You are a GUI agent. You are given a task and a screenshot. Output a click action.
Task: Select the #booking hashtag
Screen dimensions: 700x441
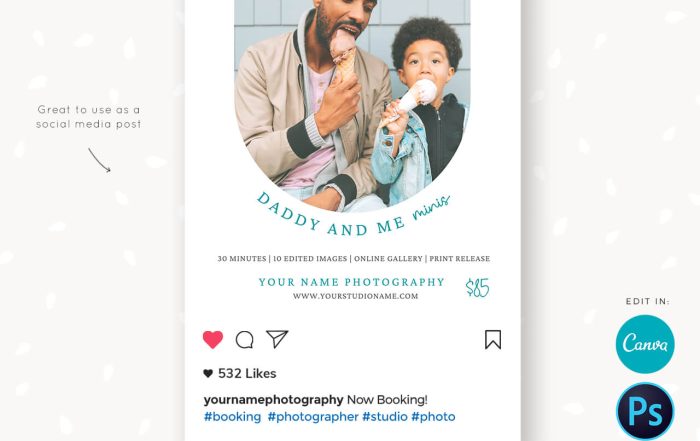(x=232, y=416)
